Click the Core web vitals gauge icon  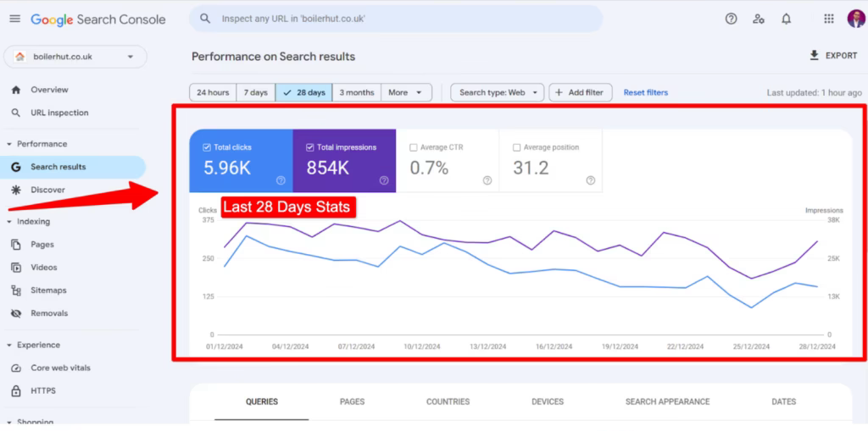[x=16, y=368]
